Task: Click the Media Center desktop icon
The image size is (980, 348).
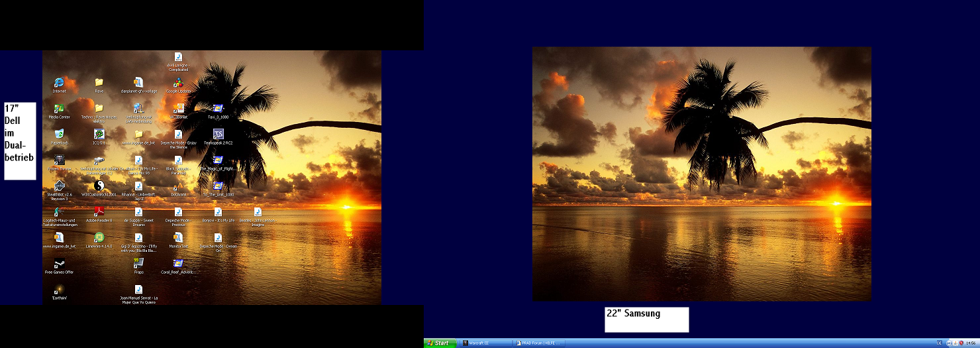Action: (59, 109)
